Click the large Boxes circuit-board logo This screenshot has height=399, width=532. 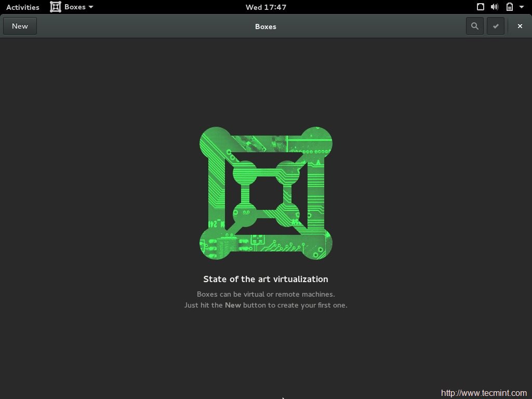point(265,193)
